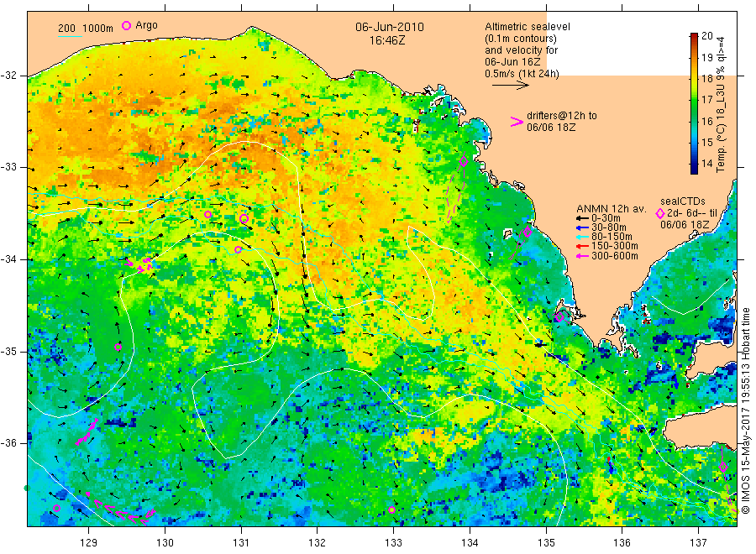This screenshot has width=756, height=554.
Task: Click the Temp. (°C) colorbar title
Action: tap(721, 105)
